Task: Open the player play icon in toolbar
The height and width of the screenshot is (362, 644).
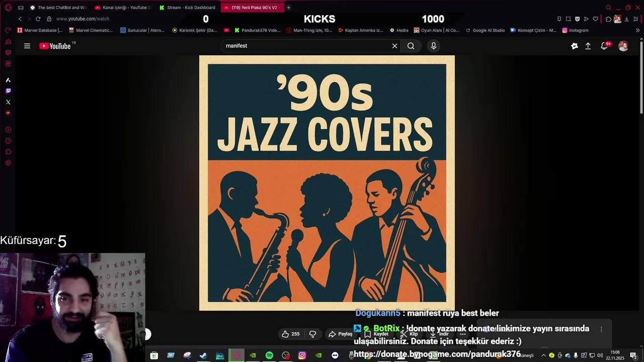Action: click(586, 19)
